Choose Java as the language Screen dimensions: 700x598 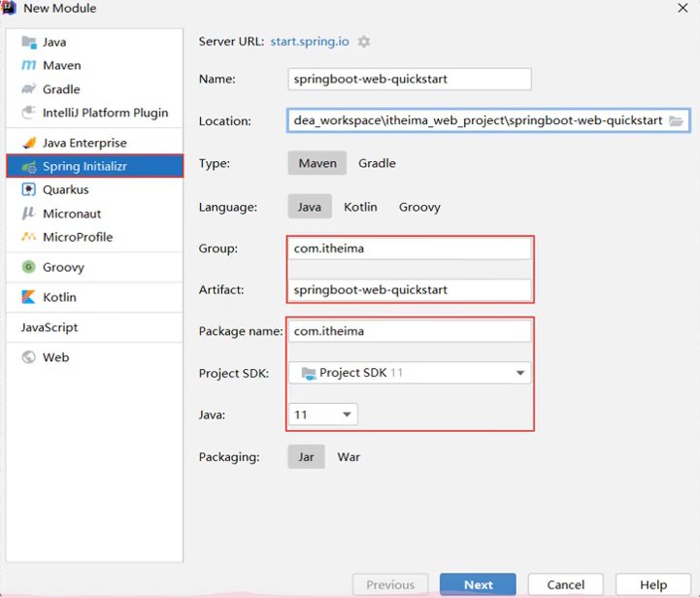pos(310,207)
